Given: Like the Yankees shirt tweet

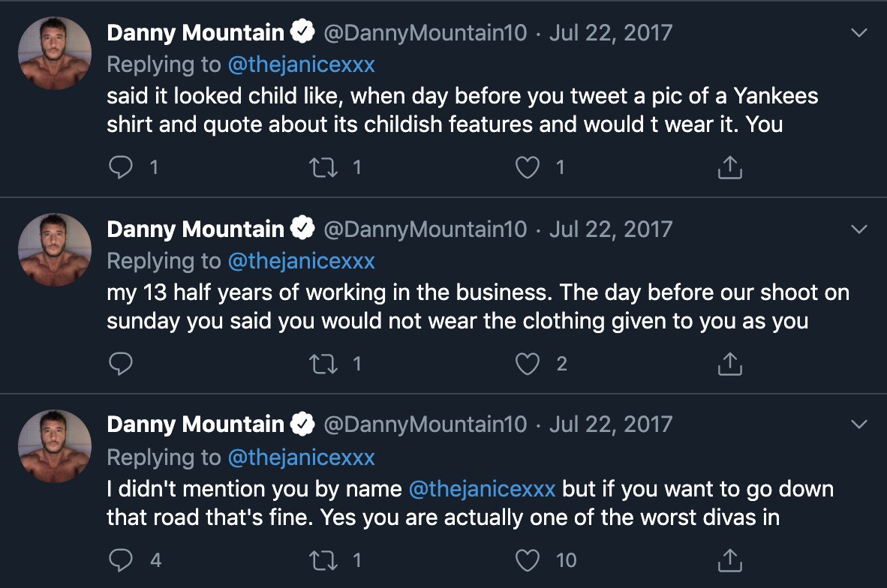Looking at the screenshot, I should click(528, 168).
